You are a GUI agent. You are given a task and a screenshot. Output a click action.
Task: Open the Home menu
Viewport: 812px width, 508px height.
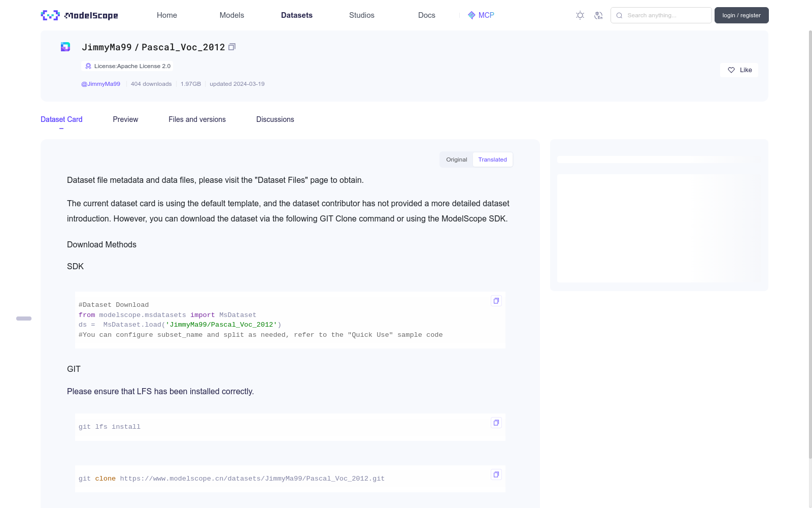pyautogui.click(x=167, y=15)
